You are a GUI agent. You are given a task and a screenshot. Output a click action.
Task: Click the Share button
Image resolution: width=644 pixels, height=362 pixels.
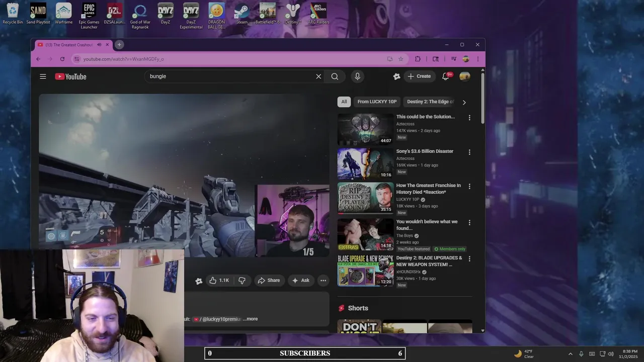point(269,281)
